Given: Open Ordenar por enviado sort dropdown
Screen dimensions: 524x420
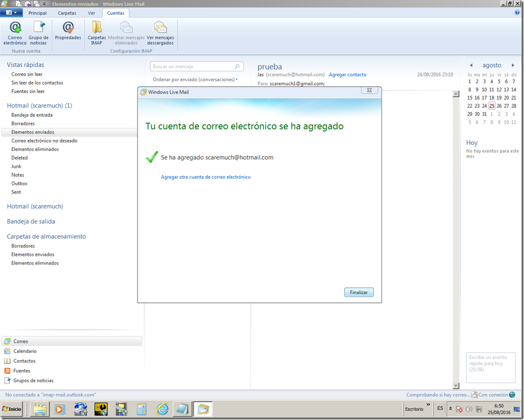Looking at the screenshot, I should point(195,80).
